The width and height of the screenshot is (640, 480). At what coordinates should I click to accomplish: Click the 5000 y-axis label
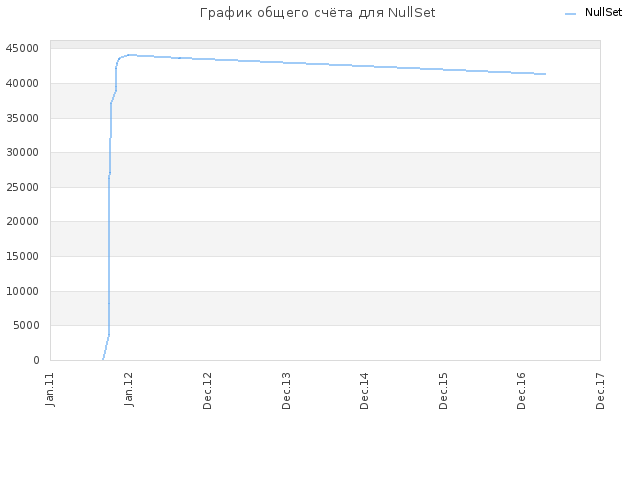tap(26, 326)
